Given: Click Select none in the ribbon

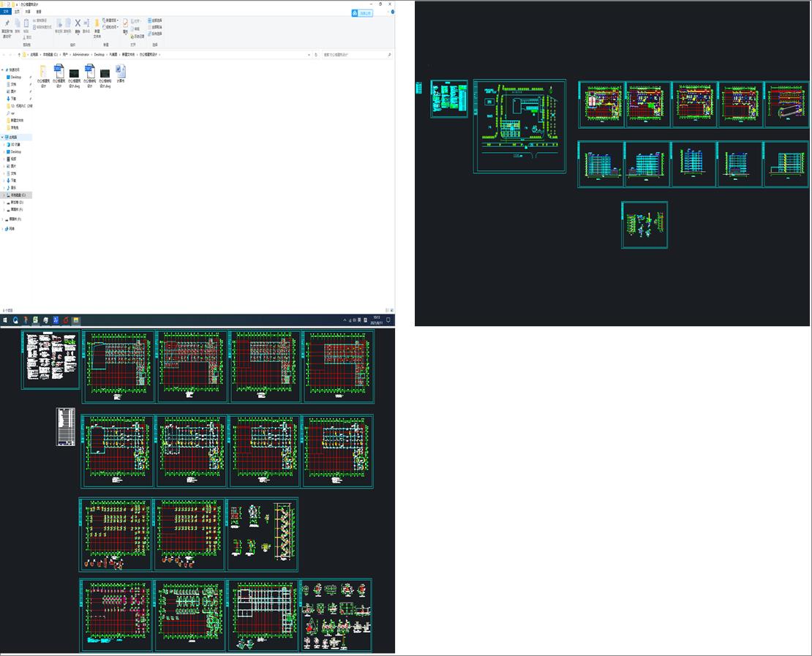Looking at the screenshot, I should (x=155, y=27).
